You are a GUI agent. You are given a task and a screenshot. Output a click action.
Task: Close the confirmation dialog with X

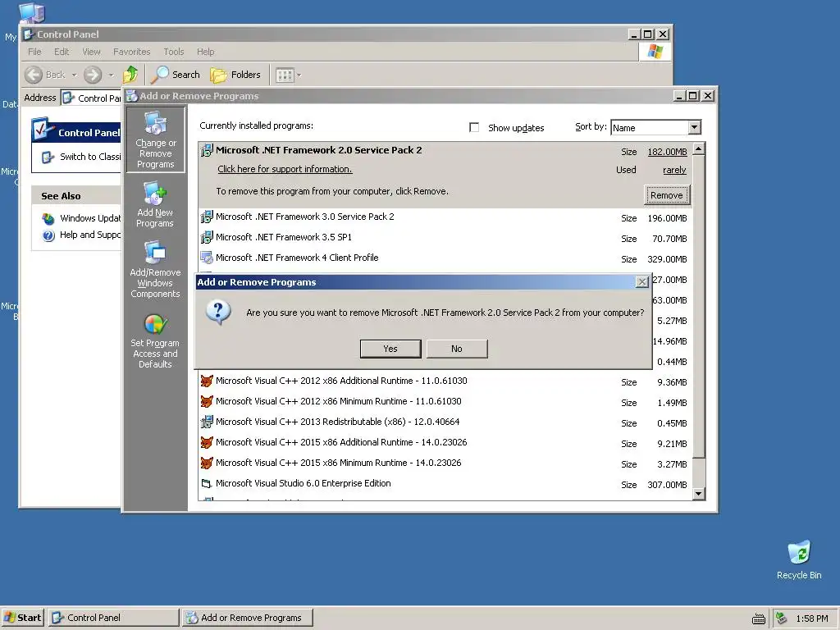(x=641, y=282)
